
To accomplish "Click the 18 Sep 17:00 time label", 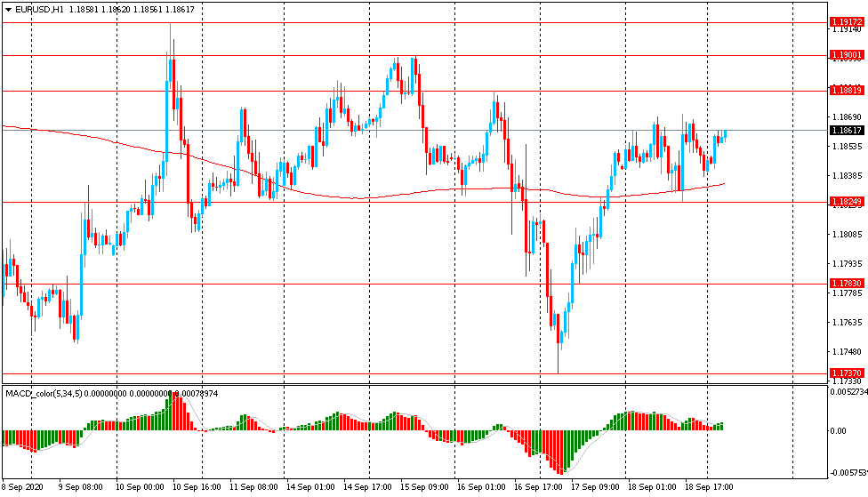I will pyautogui.click(x=709, y=487).
